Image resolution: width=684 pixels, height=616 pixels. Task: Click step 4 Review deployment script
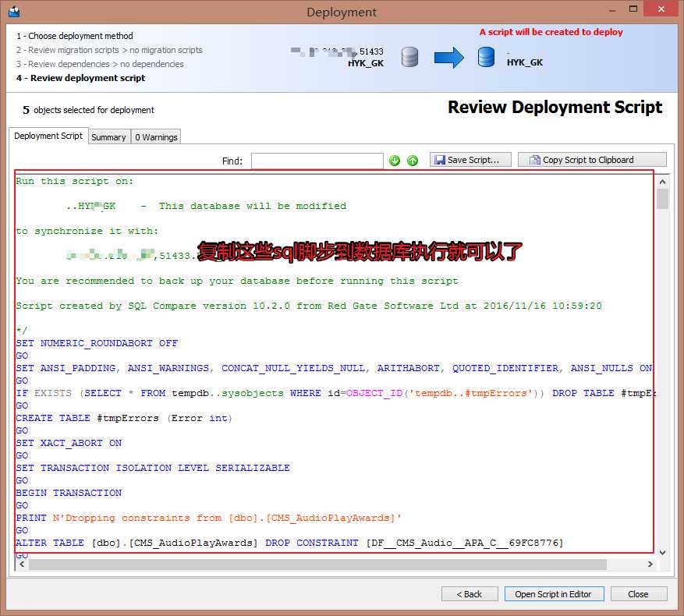pyautogui.click(x=80, y=78)
